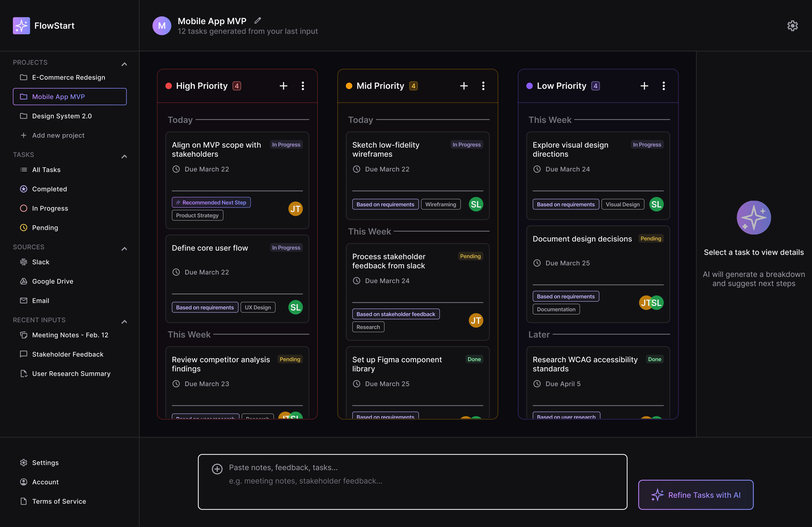Collapse the Recent Inputs section
This screenshot has width=812, height=527.
tap(124, 322)
